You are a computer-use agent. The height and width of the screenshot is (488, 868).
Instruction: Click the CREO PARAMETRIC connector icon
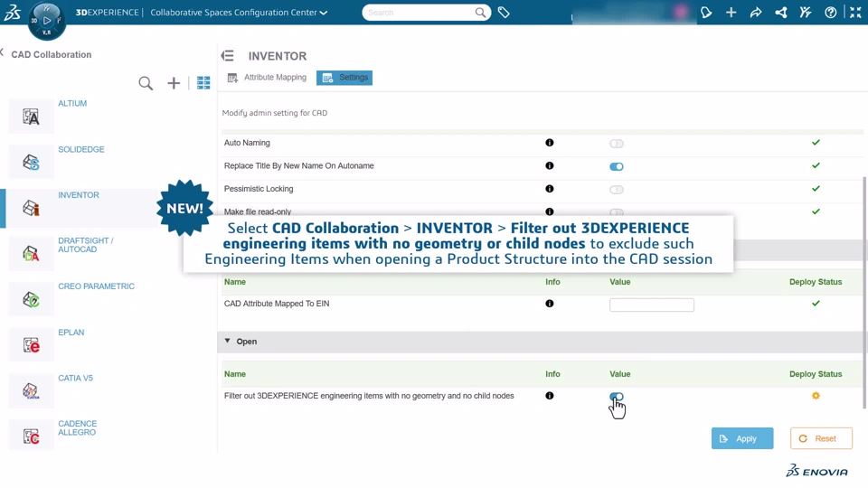[31, 299]
